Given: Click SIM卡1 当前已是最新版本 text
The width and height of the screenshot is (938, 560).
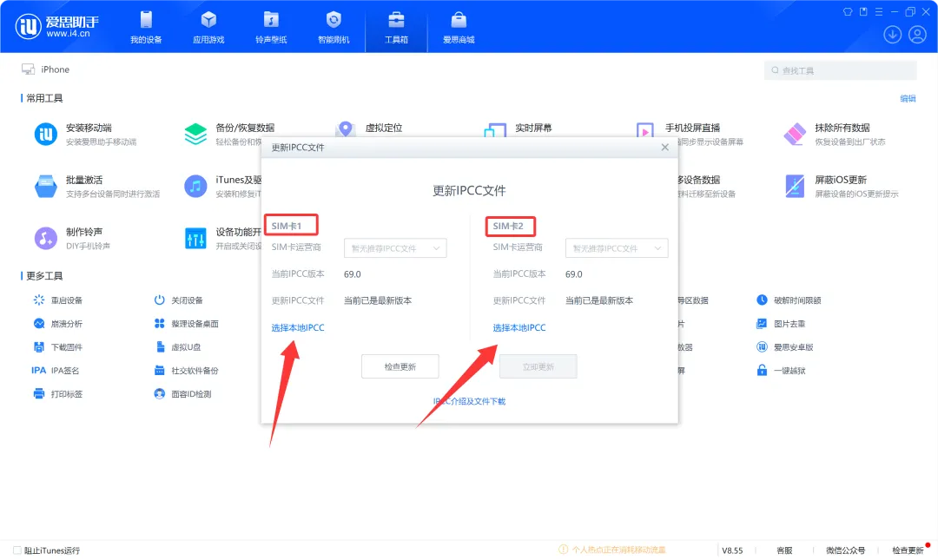Looking at the screenshot, I should click(378, 300).
